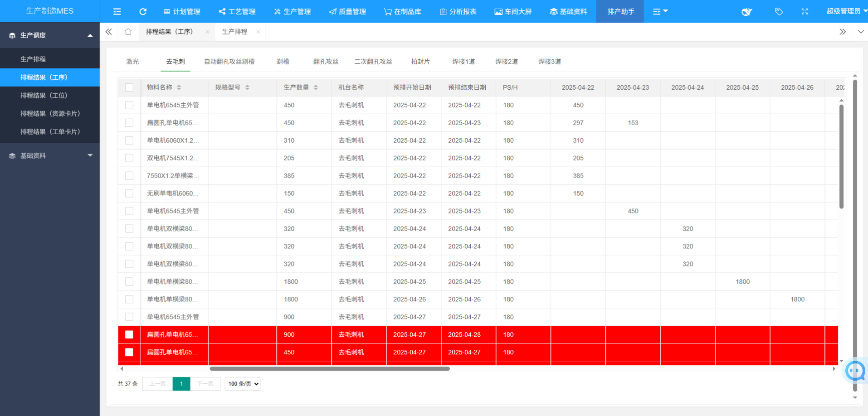Open the 质量管理 top menu
The image size is (868, 416).
tap(347, 11)
